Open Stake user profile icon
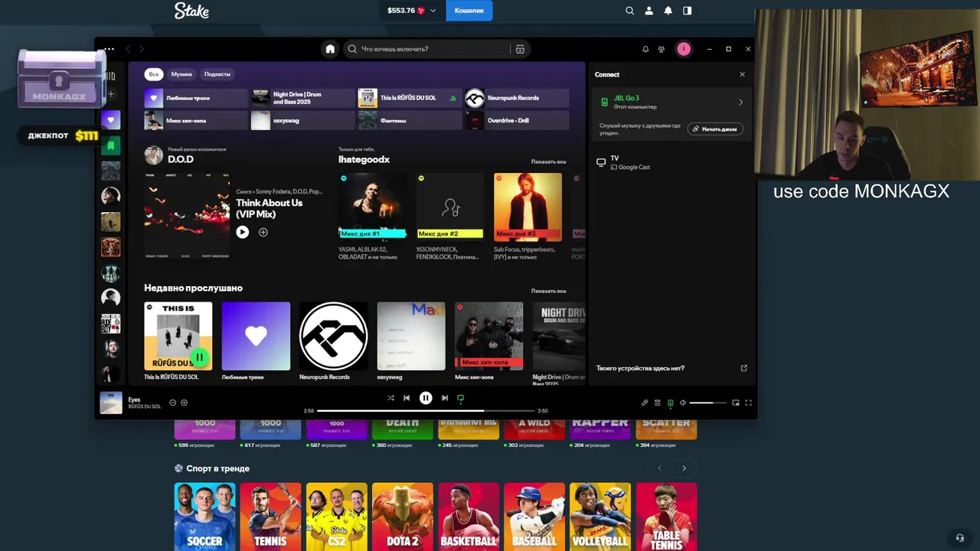 pos(649,11)
